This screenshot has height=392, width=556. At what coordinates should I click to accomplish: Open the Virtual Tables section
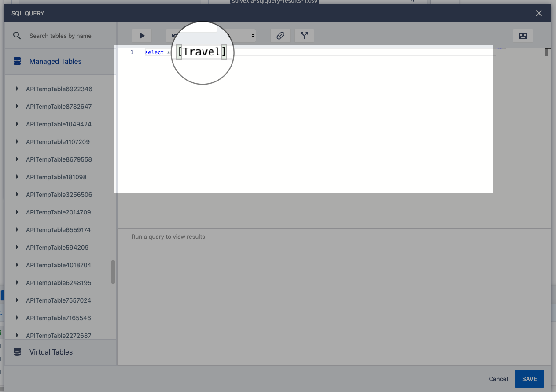[x=51, y=352]
